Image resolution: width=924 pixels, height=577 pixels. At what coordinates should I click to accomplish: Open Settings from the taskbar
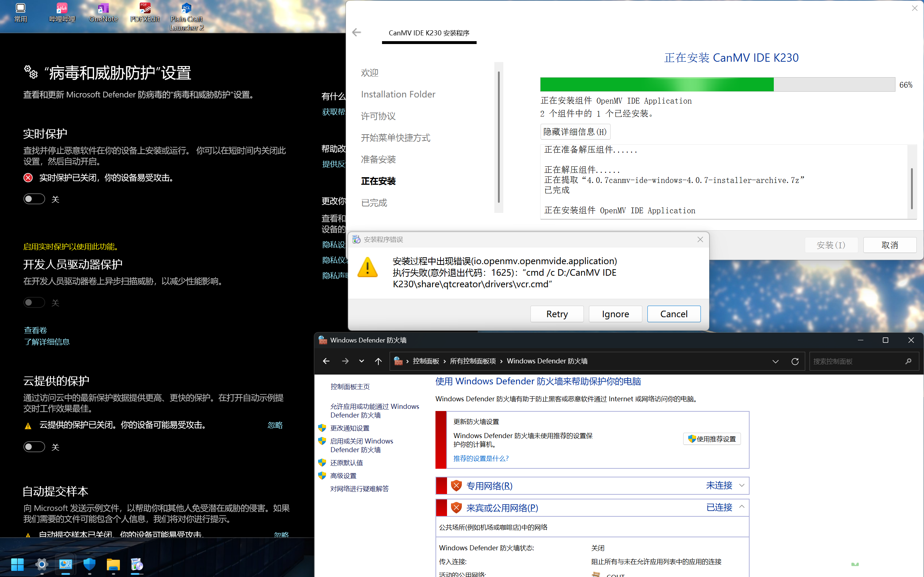pos(41,565)
